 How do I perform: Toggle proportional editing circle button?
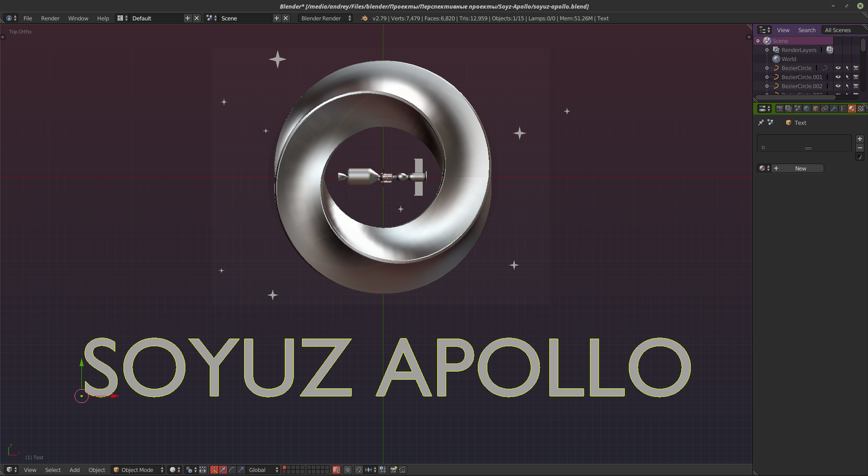pyautogui.click(x=348, y=469)
